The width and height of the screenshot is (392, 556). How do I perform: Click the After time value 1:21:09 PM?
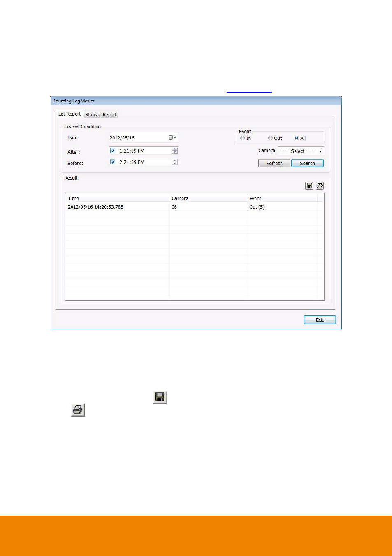click(132, 151)
